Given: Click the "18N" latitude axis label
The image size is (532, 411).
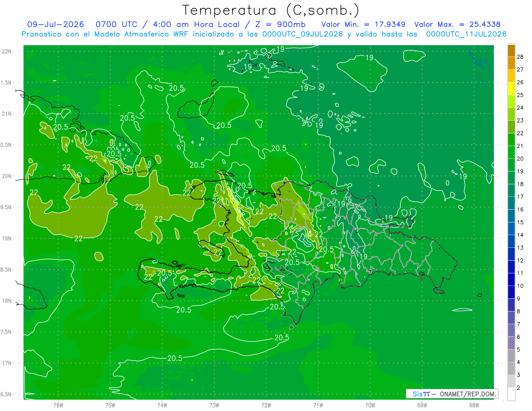Looking at the screenshot, I should click(x=7, y=301).
